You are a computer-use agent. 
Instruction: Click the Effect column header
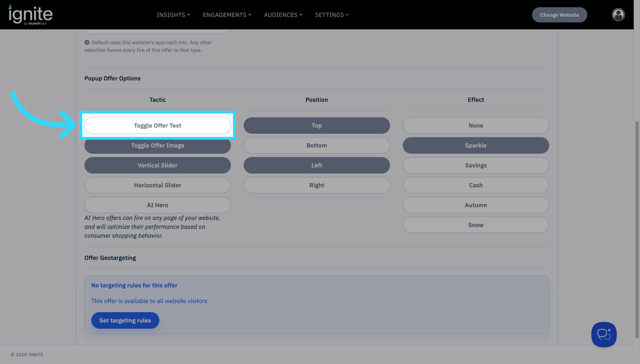point(476,99)
